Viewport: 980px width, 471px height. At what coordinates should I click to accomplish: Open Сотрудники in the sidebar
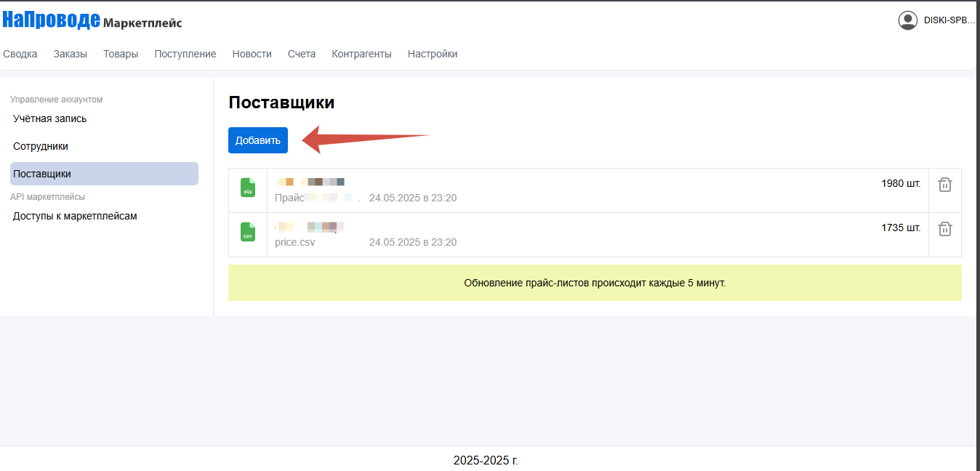tap(41, 146)
